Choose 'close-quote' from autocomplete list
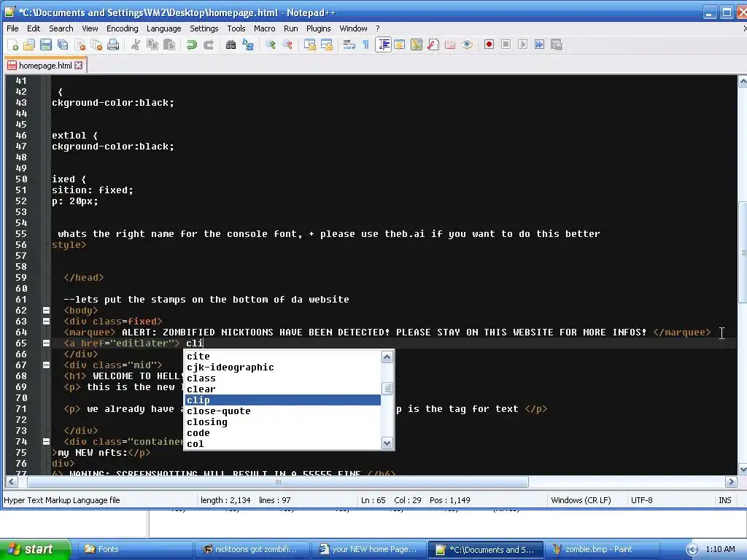Image resolution: width=747 pixels, height=560 pixels. (283, 411)
